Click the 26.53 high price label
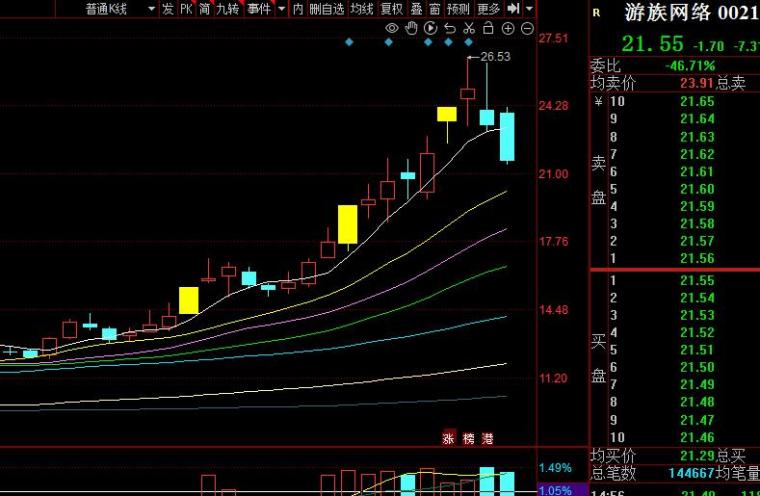The width and height of the screenshot is (760, 496). click(x=495, y=57)
